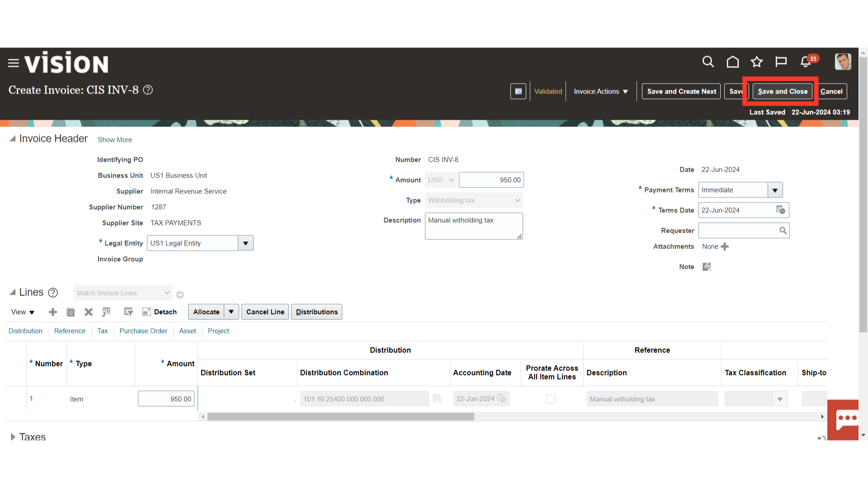Open user profile avatar menu
Viewport: 868px width, 488px height.
pyautogui.click(x=843, y=62)
